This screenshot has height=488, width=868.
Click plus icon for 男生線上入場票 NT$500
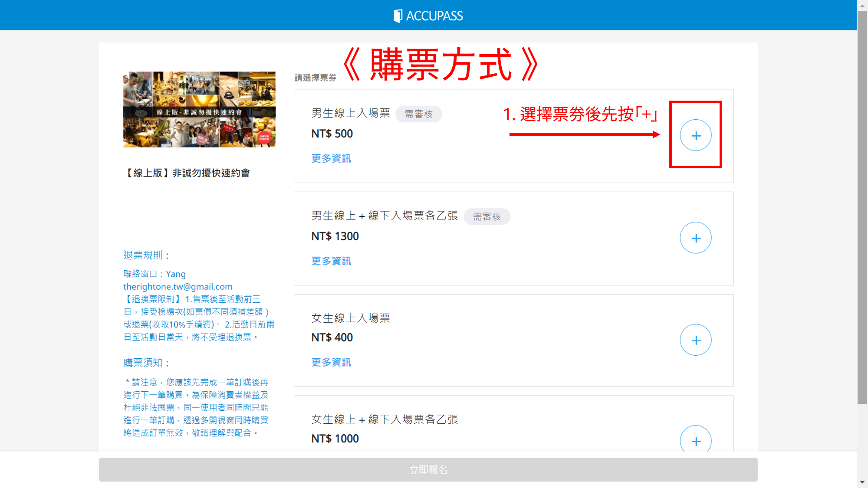(695, 135)
